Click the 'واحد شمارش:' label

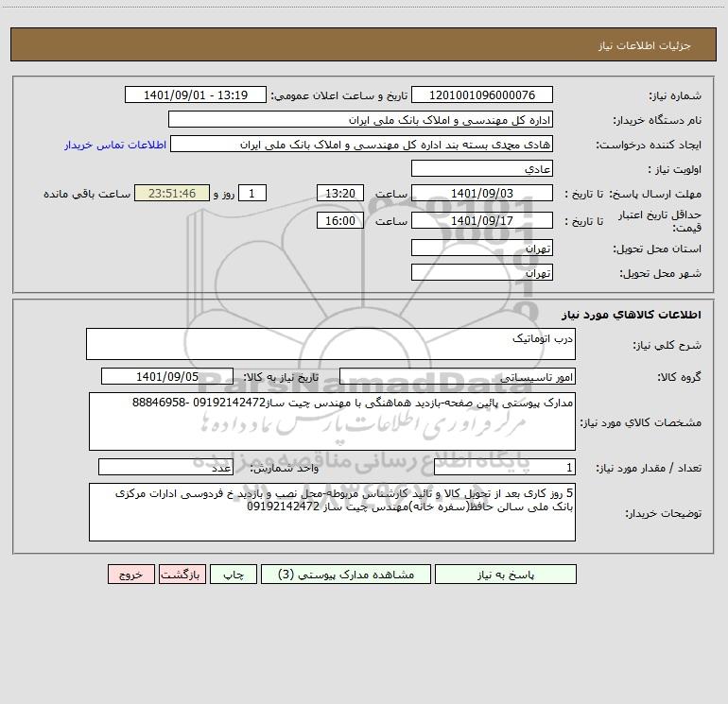point(285,468)
